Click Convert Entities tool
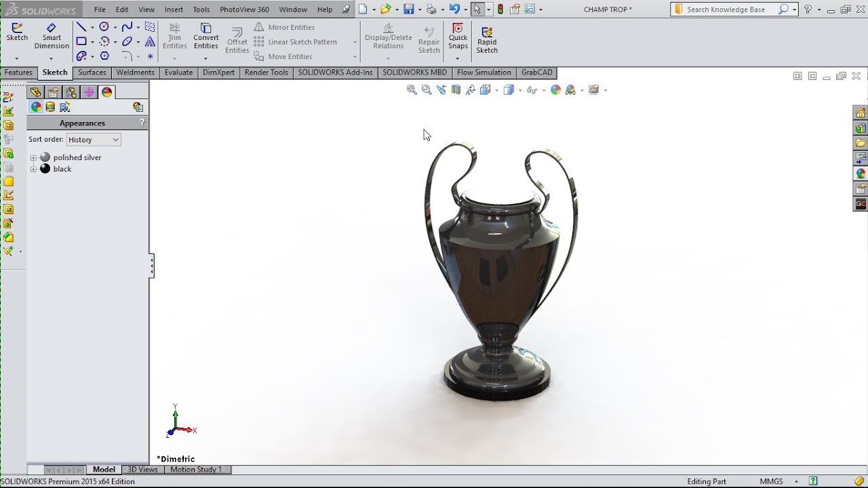 point(205,37)
